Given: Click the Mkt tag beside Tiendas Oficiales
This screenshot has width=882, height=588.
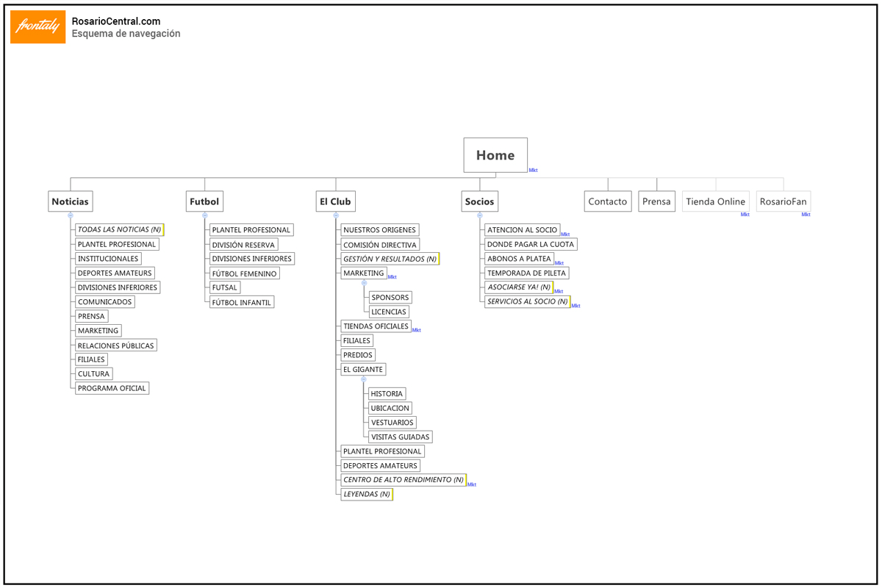Looking at the screenshot, I should coord(416,331).
